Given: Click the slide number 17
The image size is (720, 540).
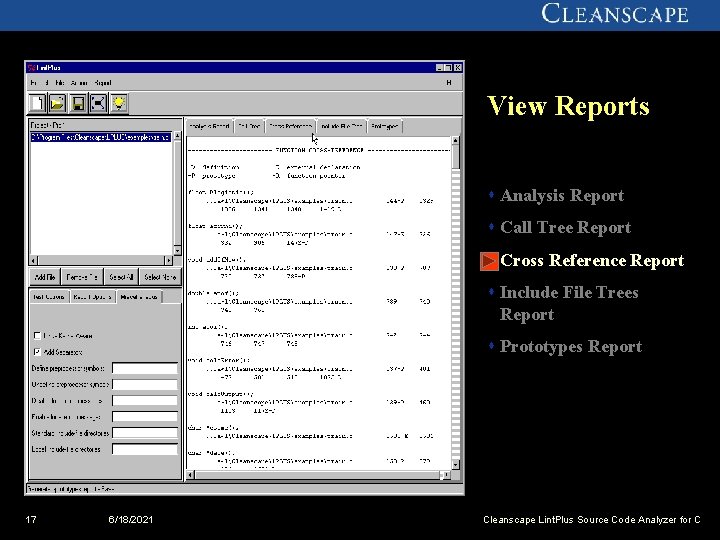Looking at the screenshot, I should coord(31,519).
